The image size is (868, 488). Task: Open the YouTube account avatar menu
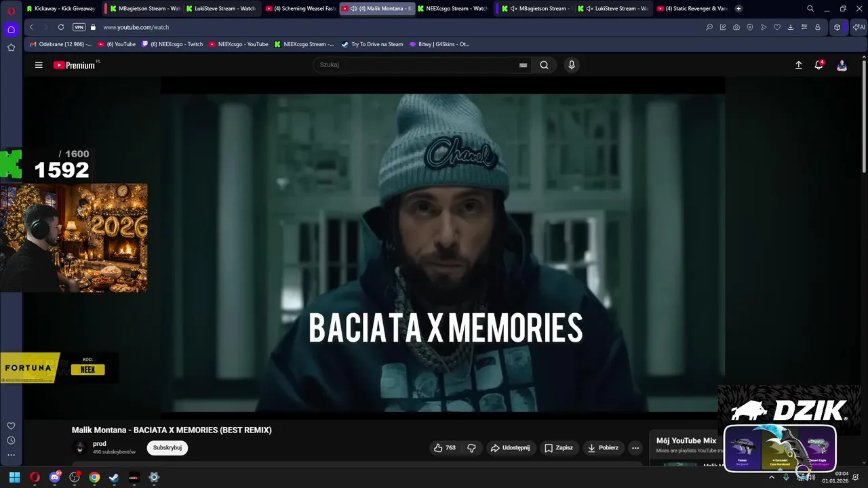pyautogui.click(x=842, y=66)
